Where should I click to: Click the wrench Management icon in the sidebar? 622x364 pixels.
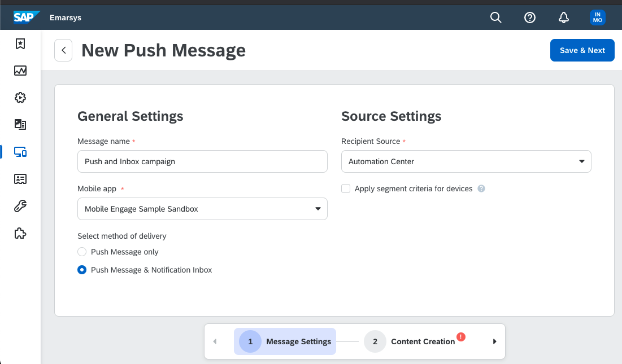point(20,206)
